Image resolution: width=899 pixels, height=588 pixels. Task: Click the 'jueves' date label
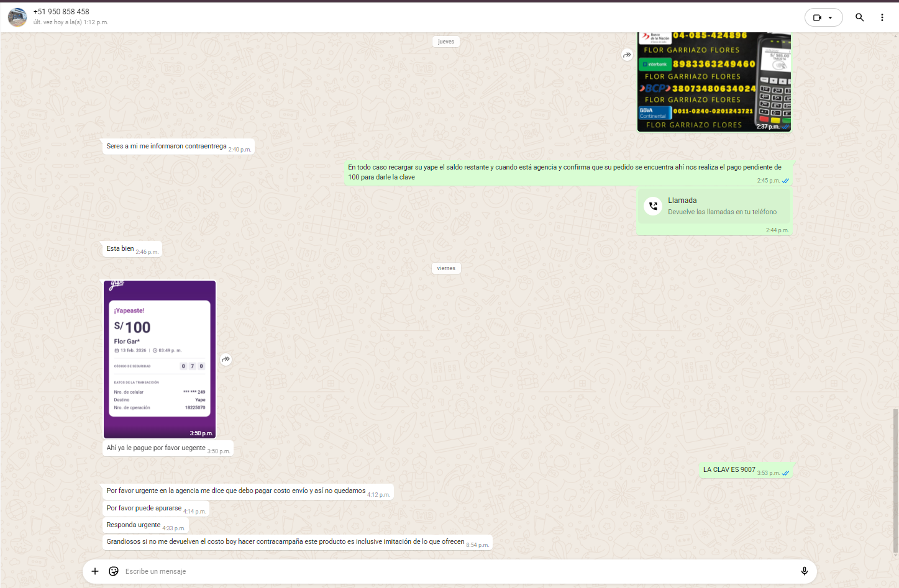click(446, 42)
